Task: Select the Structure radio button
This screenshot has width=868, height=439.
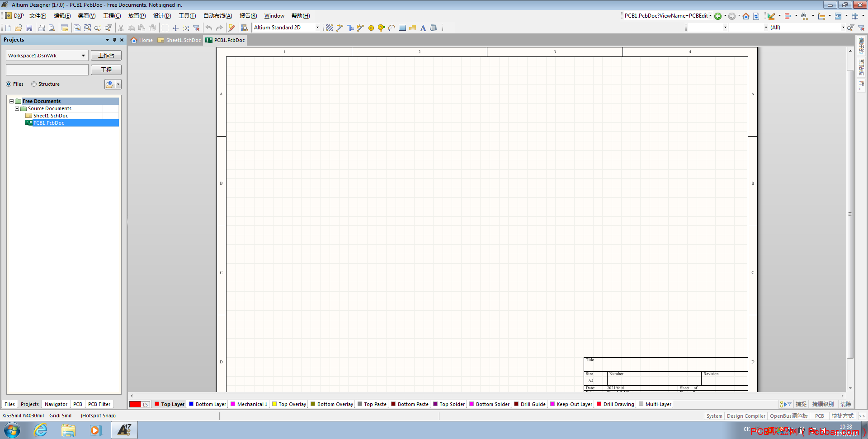Action: pyautogui.click(x=34, y=84)
